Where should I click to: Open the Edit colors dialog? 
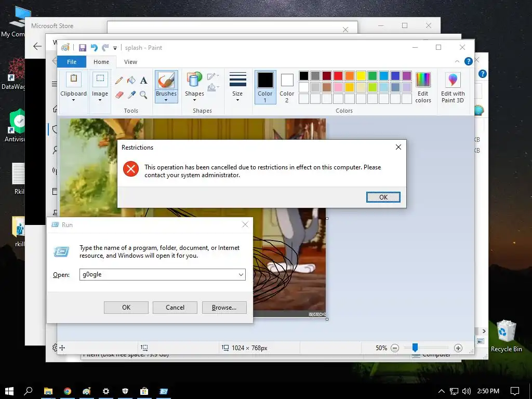point(423,87)
